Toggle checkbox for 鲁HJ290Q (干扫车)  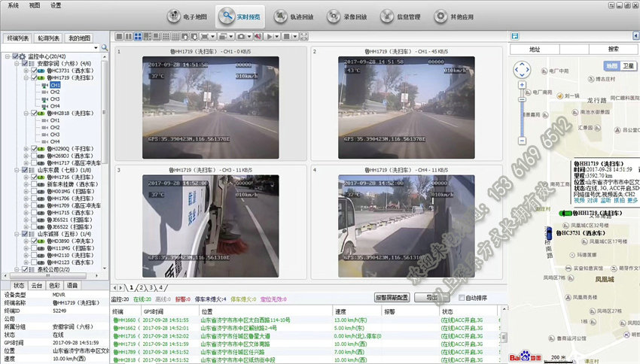(x=35, y=149)
